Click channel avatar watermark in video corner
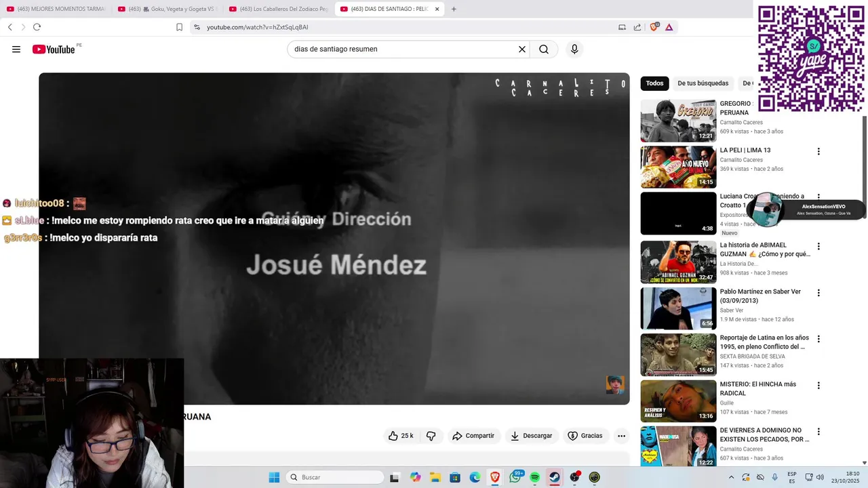 (x=615, y=385)
